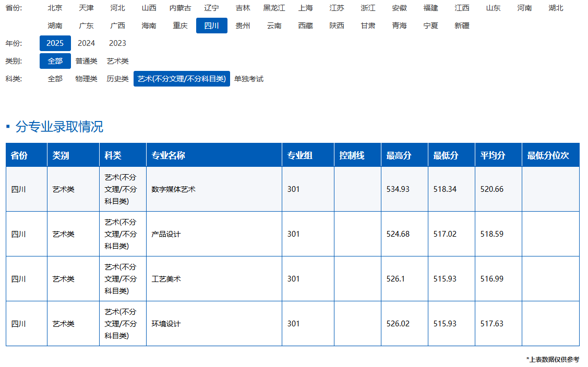The image size is (588, 367).
Task: Select 安徽 province filter
Action: point(399,8)
